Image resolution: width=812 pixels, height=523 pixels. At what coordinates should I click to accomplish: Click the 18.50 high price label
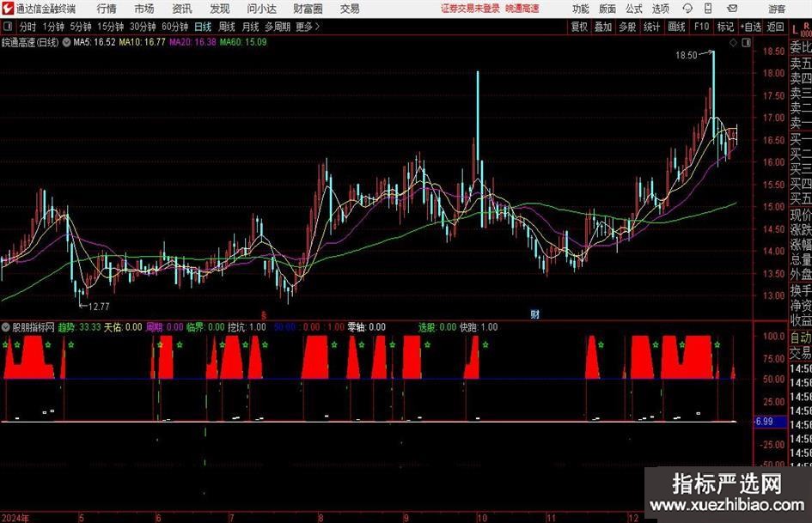tap(687, 56)
